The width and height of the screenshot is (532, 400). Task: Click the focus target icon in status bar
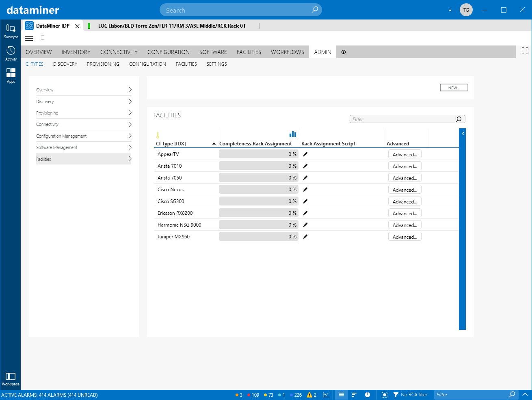click(x=385, y=395)
